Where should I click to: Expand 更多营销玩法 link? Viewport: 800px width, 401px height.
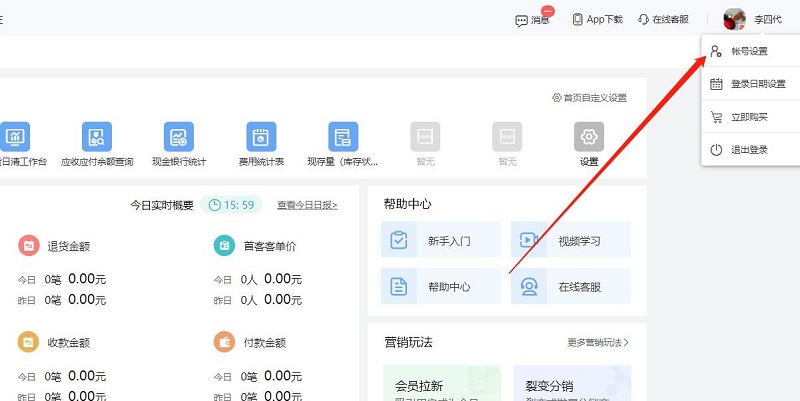pyautogui.click(x=598, y=342)
